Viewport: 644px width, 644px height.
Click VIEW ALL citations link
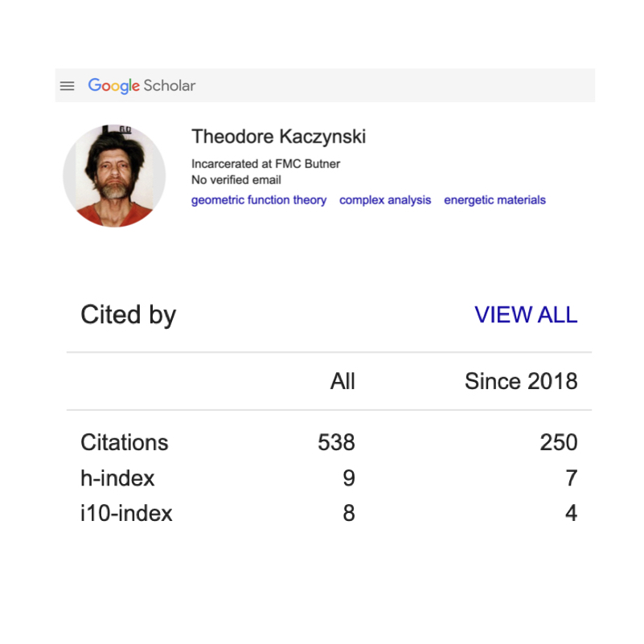pyautogui.click(x=526, y=315)
